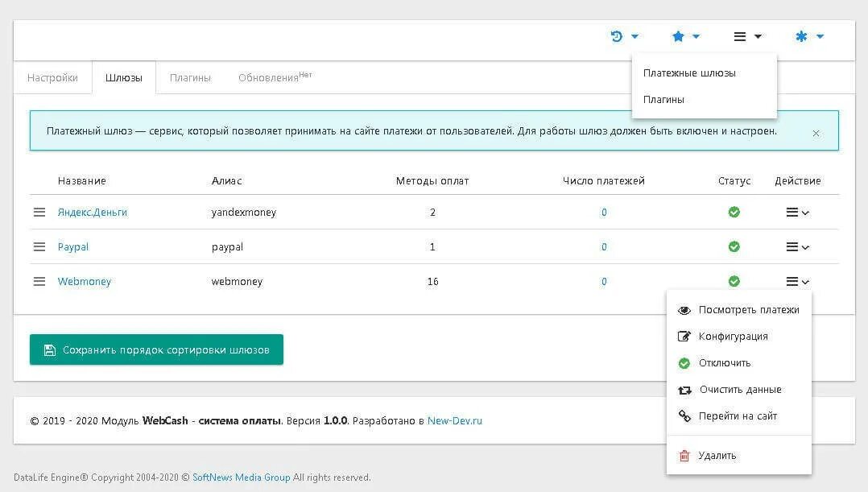The height and width of the screenshot is (492, 868).
Task: Switch to the Шлюзы tab
Action: [x=123, y=77]
